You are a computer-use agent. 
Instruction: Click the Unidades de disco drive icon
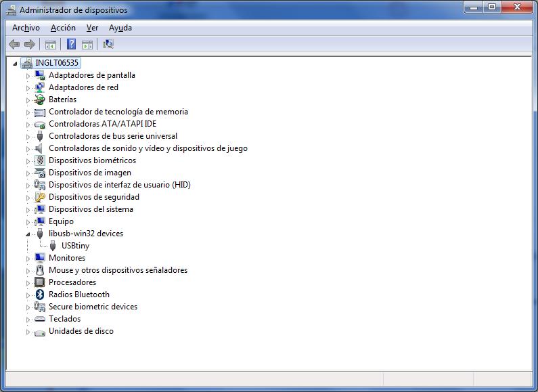pyautogui.click(x=40, y=332)
